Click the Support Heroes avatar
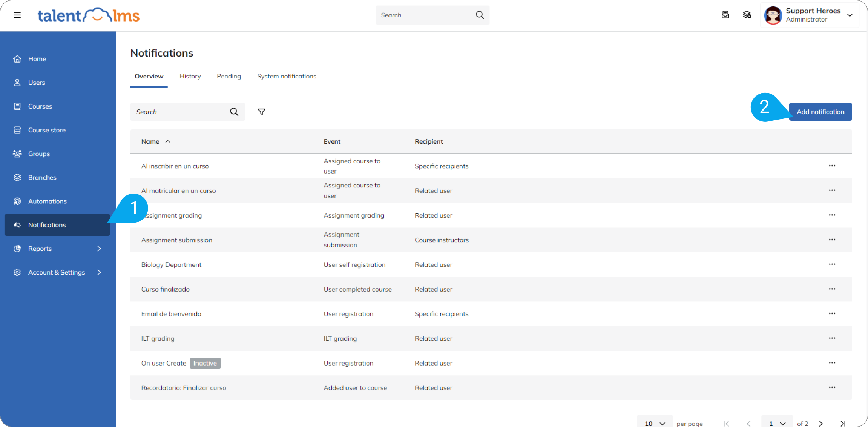 [x=773, y=15]
